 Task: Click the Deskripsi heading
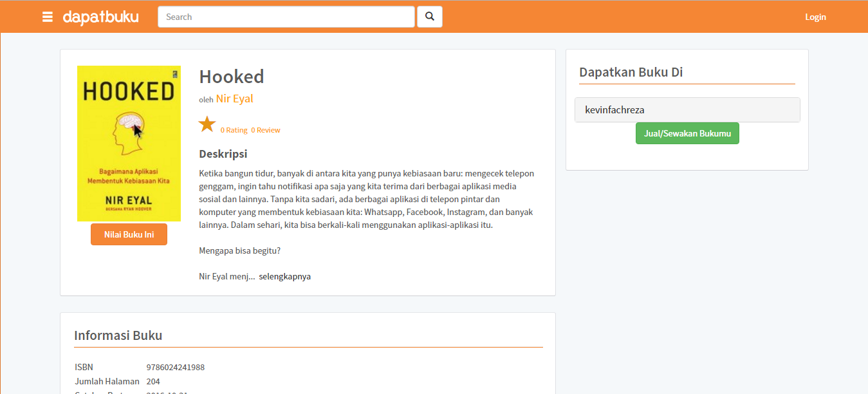223,154
